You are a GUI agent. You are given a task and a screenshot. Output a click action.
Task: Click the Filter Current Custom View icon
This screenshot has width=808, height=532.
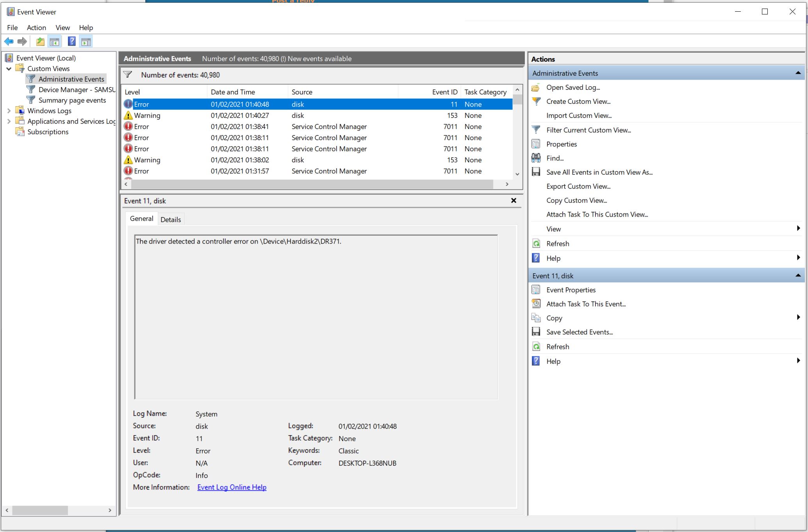tap(536, 130)
